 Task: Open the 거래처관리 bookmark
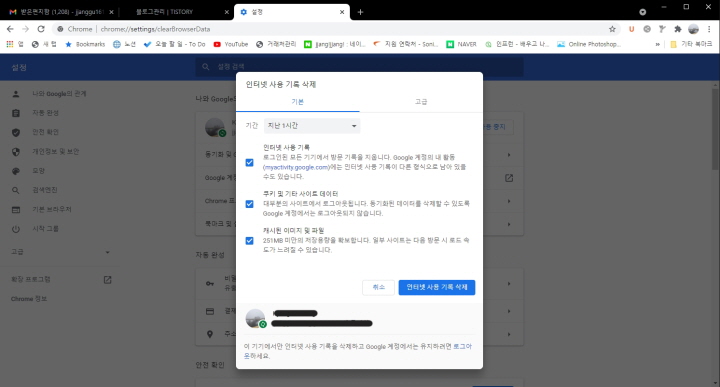(x=276, y=44)
